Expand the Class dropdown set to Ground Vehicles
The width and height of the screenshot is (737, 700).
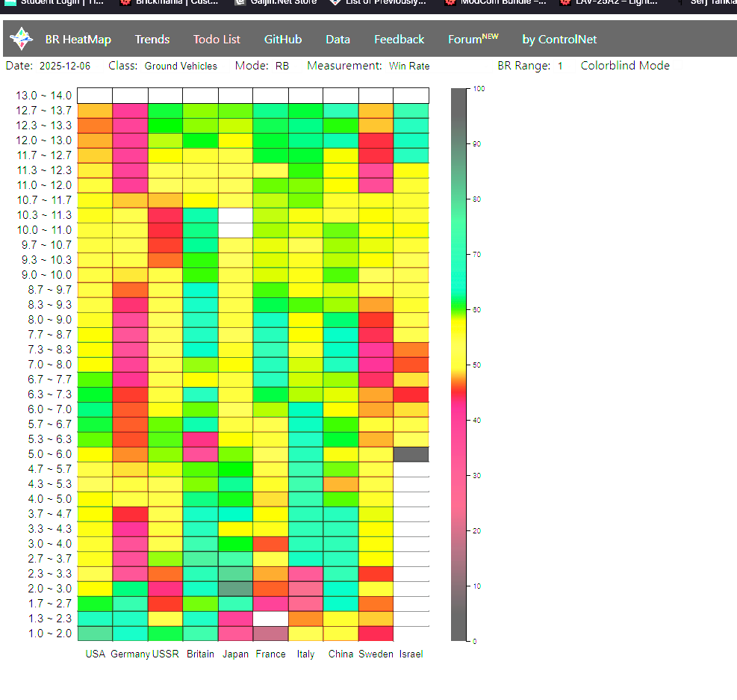[x=181, y=66]
